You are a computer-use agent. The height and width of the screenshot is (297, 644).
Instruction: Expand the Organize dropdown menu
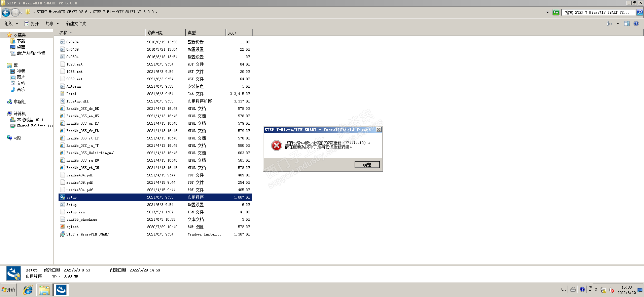click(x=11, y=24)
